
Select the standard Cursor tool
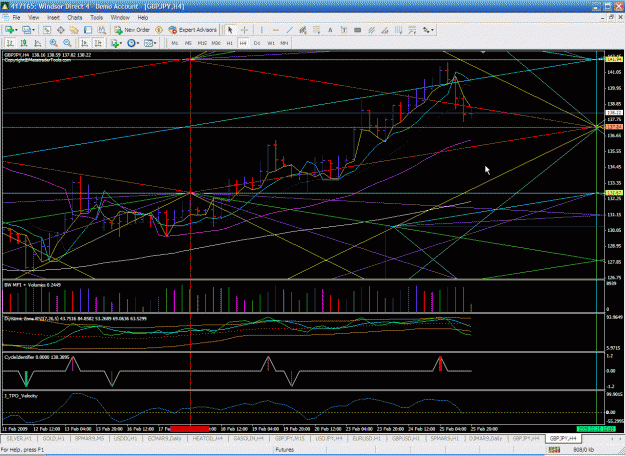(x=230, y=30)
